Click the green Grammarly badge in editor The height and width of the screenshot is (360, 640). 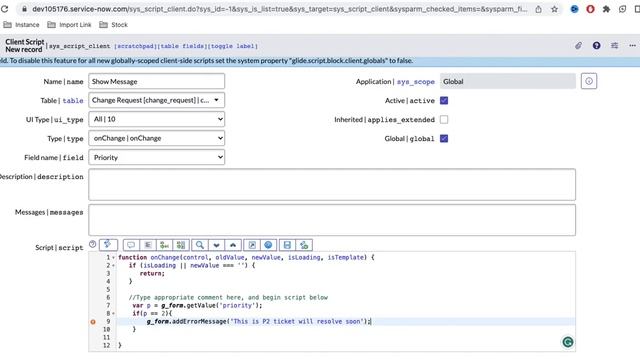click(568, 342)
